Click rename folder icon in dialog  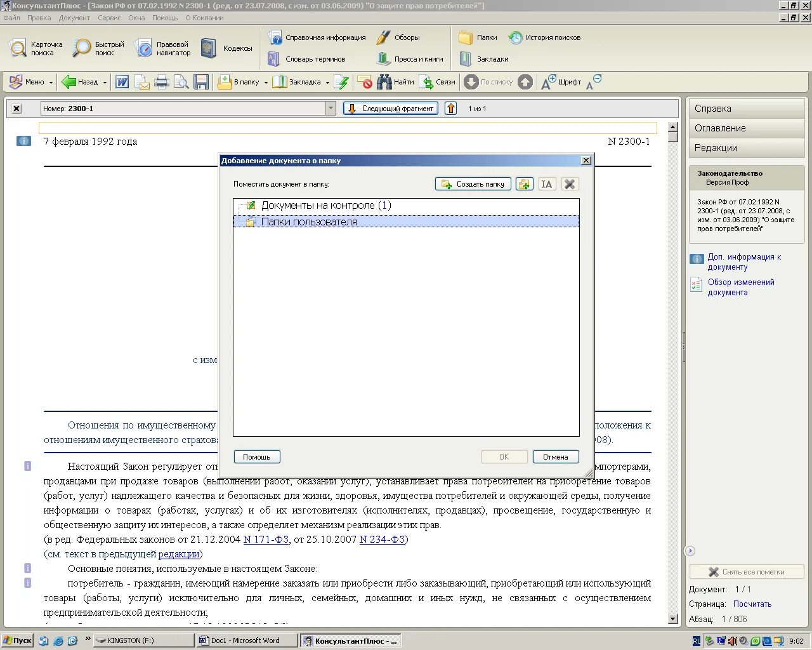(547, 184)
